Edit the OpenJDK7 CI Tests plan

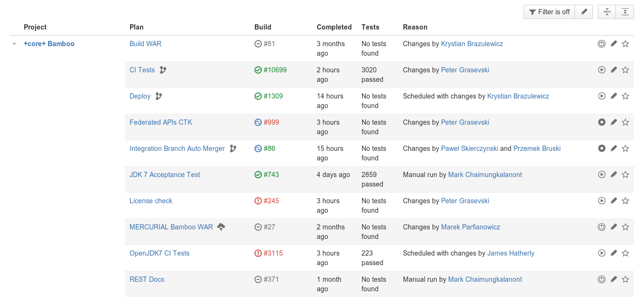click(614, 253)
